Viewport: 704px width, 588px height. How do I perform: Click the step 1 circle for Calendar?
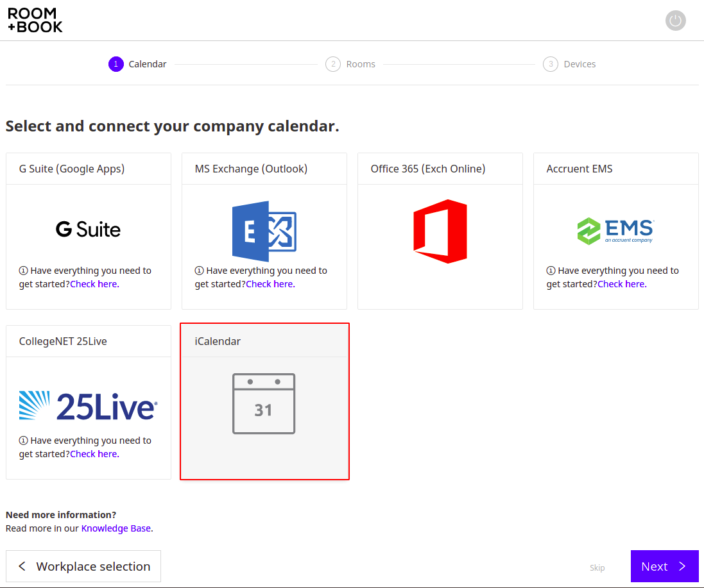[x=116, y=64]
